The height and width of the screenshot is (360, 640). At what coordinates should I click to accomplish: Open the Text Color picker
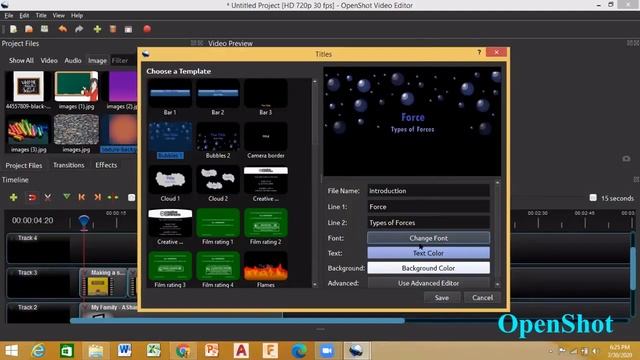pyautogui.click(x=428, y=253)
